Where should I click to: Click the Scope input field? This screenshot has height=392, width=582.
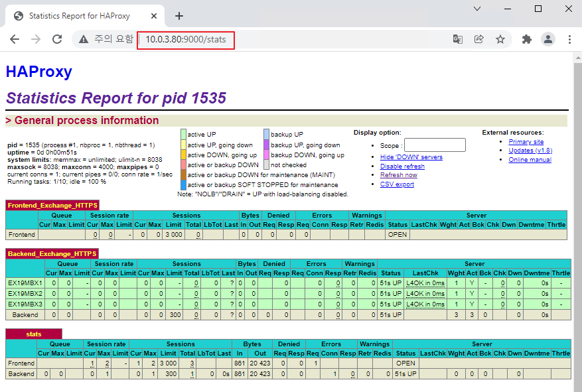(435, 145)
